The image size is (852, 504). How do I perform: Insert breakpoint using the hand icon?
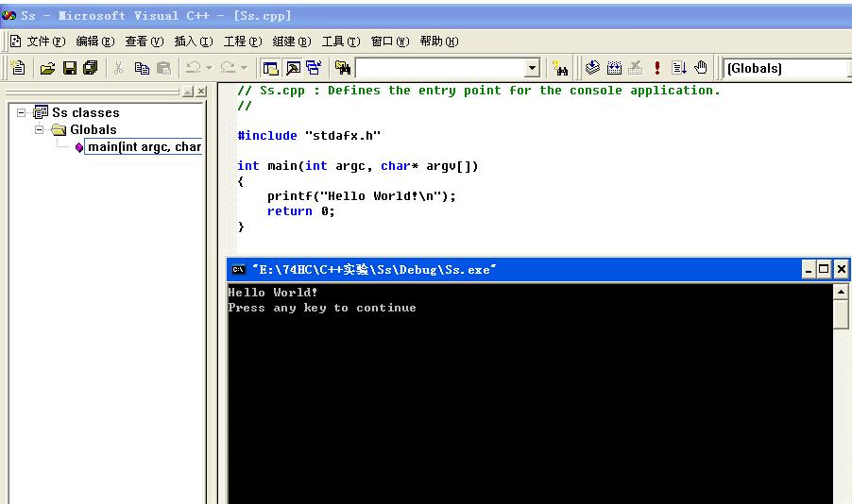click(701, 68)
